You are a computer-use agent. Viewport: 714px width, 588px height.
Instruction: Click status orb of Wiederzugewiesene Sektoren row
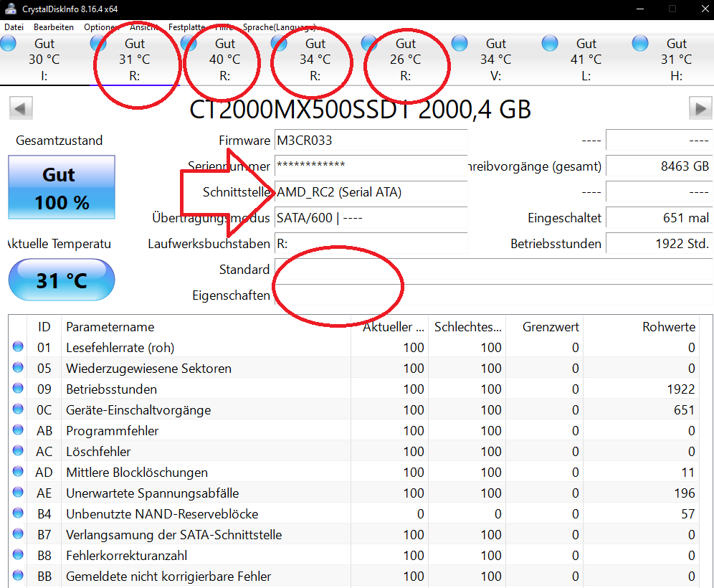click(18, 367)
